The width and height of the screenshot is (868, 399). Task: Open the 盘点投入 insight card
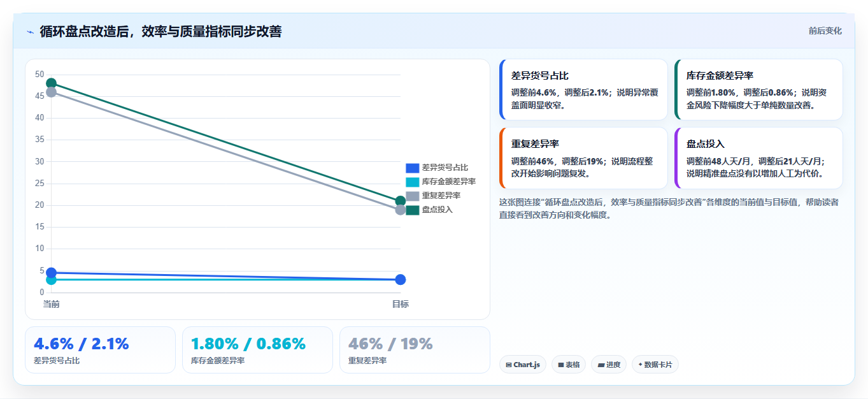coord(758,158)
